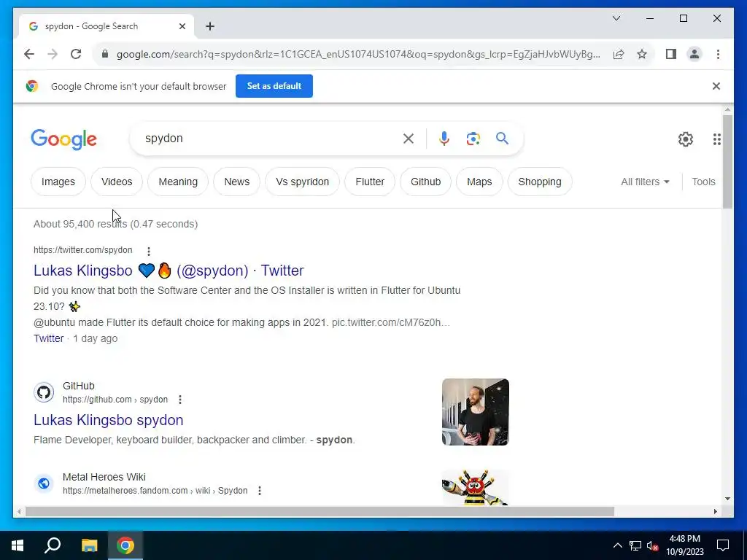Image resolution: width=747 pixels, height=560 pixels.
Task: Open the Chrome side panel
Action: click(671, 54)
